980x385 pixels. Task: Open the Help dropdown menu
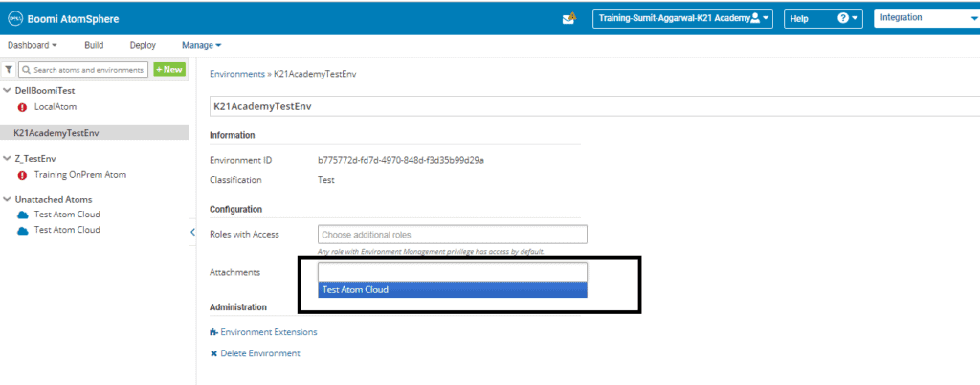click(x=823, y=18)
